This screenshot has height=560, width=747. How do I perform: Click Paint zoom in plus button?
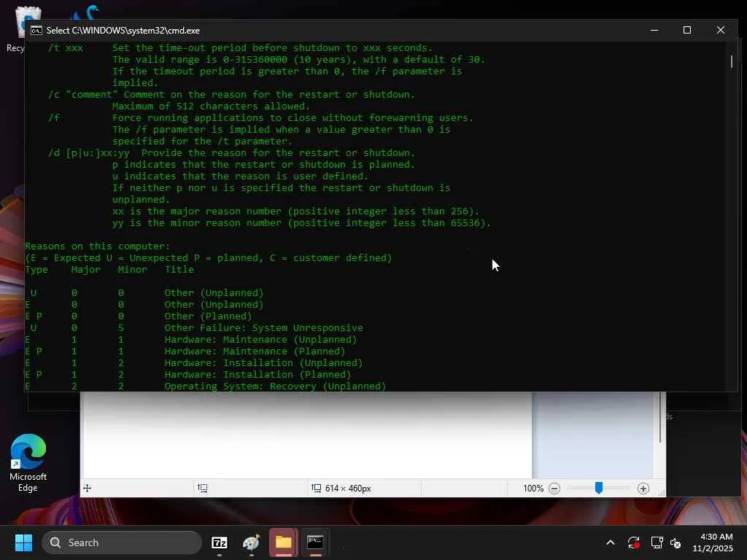643,489
